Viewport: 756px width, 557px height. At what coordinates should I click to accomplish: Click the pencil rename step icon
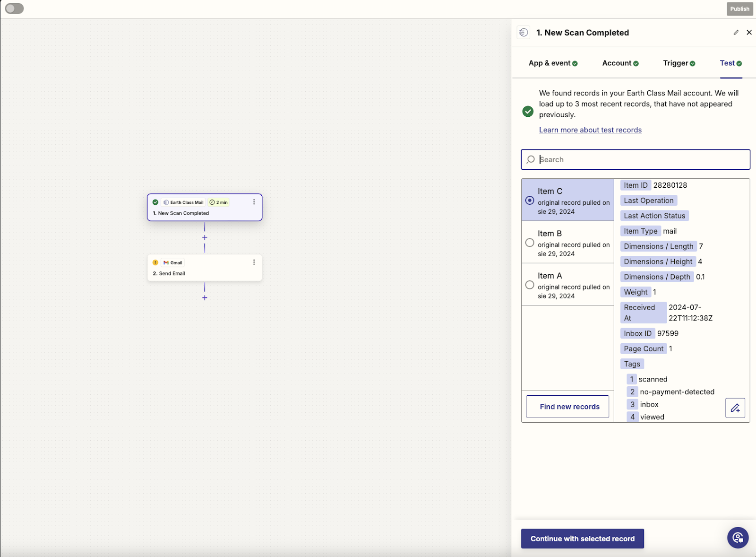pos(736,33)
